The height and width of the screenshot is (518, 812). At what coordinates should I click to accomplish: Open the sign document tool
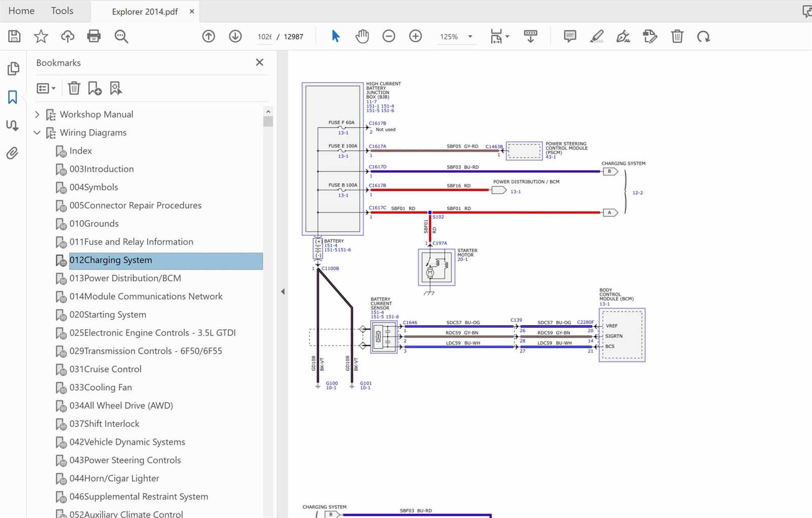point(623,36)
